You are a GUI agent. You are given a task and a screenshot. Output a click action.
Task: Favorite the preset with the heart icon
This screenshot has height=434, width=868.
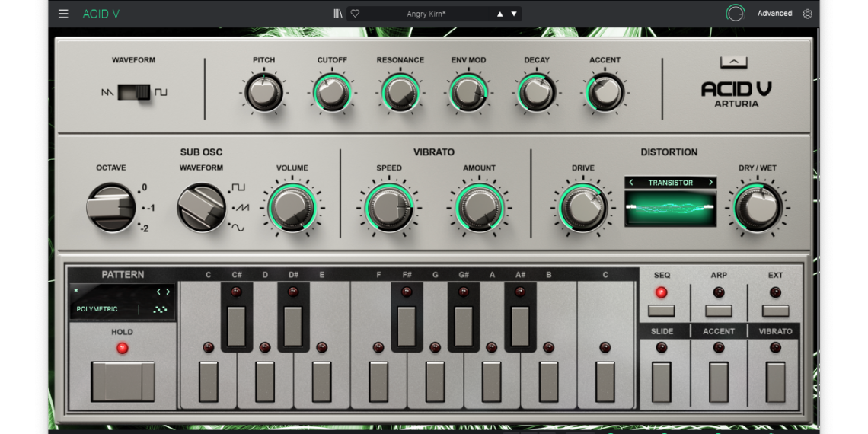pyautogui.click(x=356, y=14)
